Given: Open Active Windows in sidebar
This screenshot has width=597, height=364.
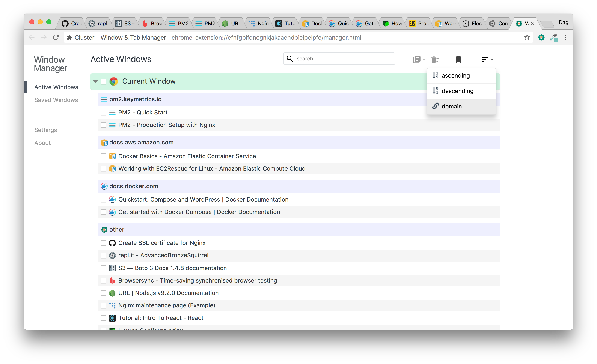Looking at the screenshot, I should pos(56,87).
